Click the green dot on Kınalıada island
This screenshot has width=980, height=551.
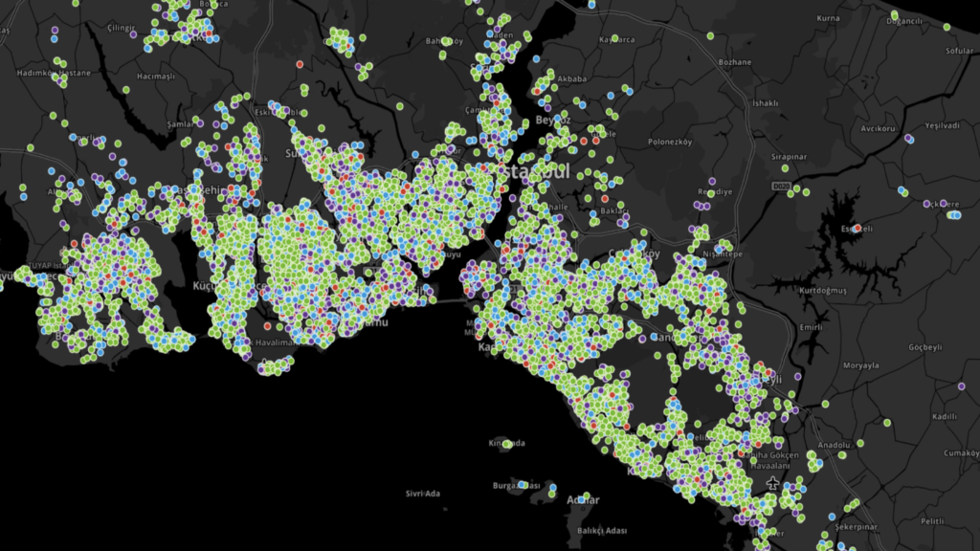pos(507,444)
